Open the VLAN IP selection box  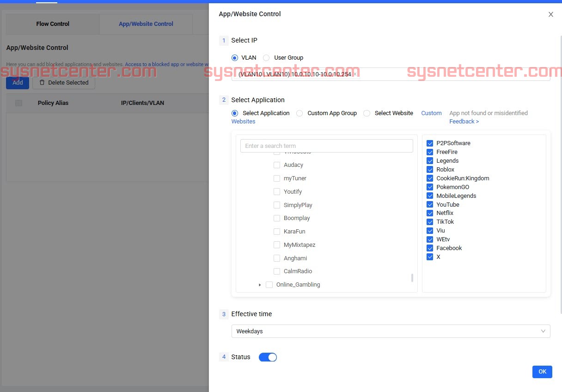[x=391, y=74]
